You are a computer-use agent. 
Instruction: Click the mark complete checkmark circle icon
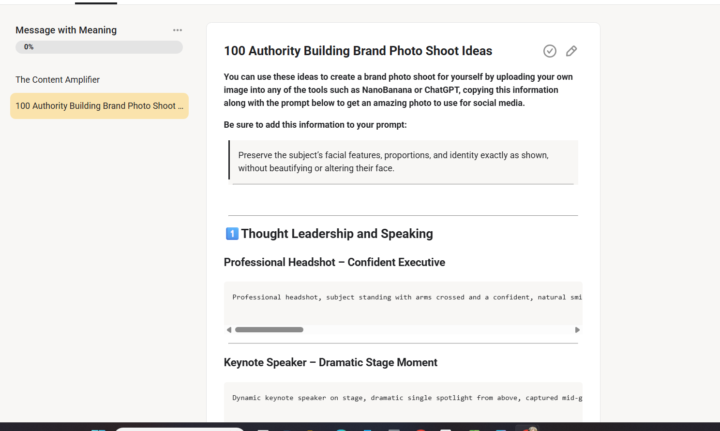(x=550, y=51)
